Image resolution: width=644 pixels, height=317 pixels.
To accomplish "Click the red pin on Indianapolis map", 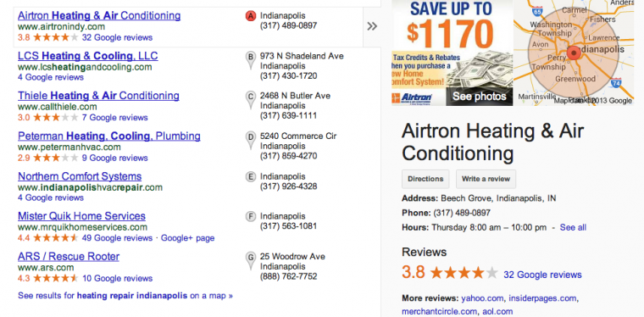I will coord(573,53).
